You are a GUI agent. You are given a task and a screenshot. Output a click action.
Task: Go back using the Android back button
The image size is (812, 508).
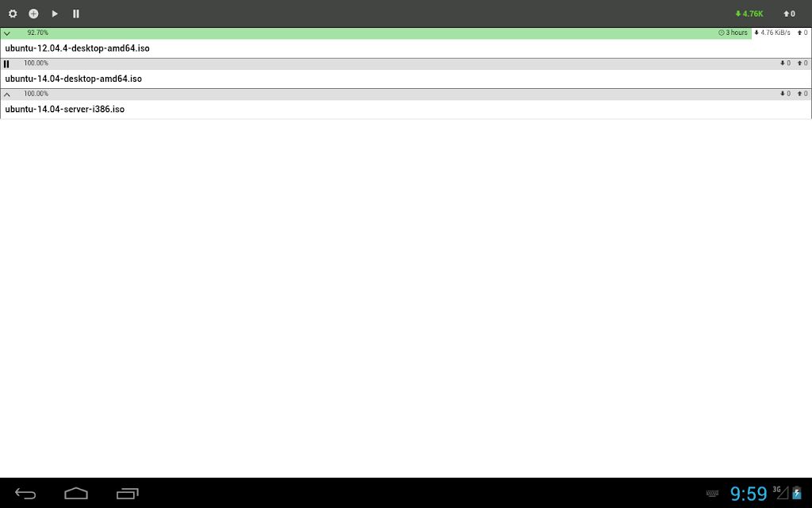tap(25, 494)
